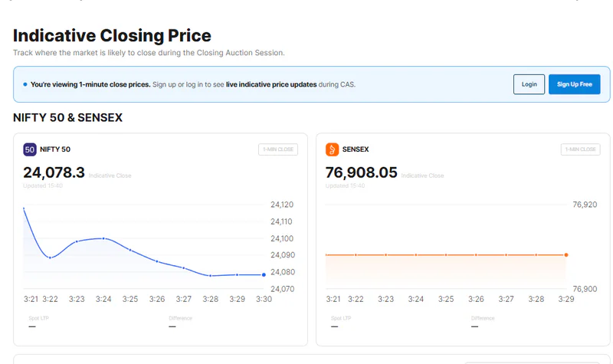Screen dimensions: 613x364
Task: Click the 76,920 axis label on SENSEX chart
Action: 585,205
